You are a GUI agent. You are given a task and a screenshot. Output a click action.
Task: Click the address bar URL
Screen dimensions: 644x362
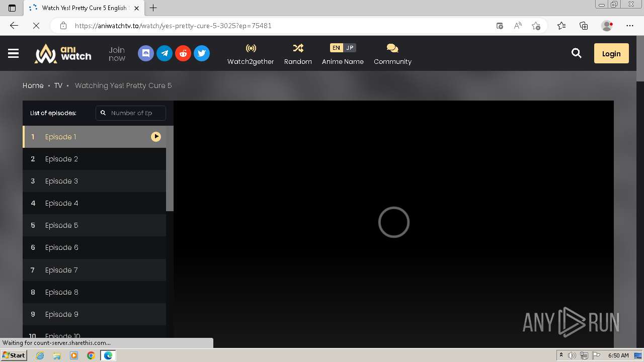point(173,26)
